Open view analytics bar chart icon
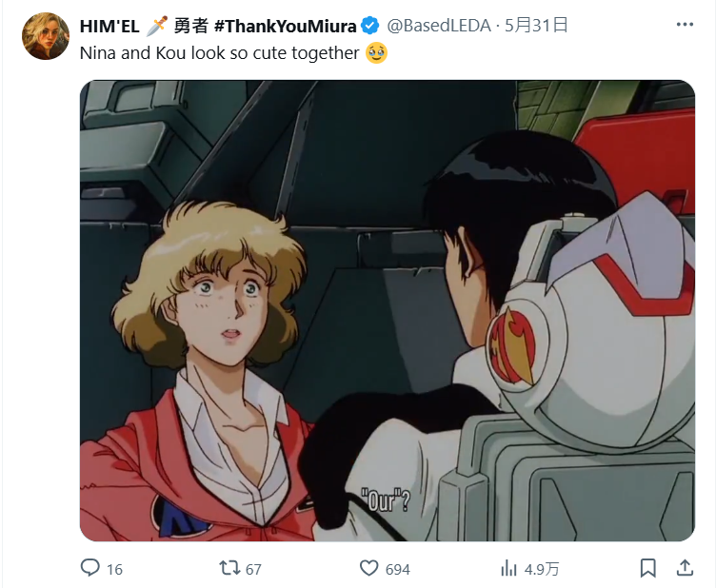 click(508, 568)
